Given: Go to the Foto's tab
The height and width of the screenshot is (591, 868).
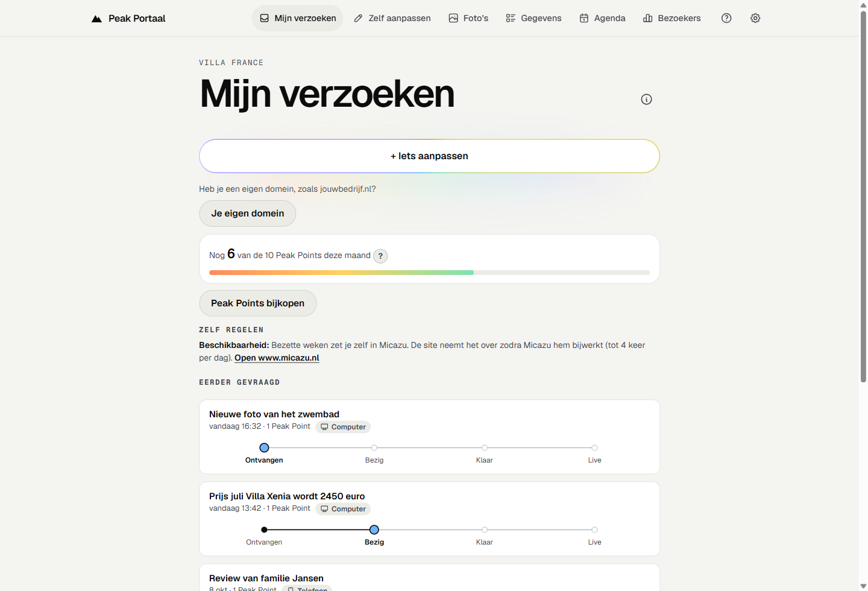Looking at the screenshot, I should point(468,18).
